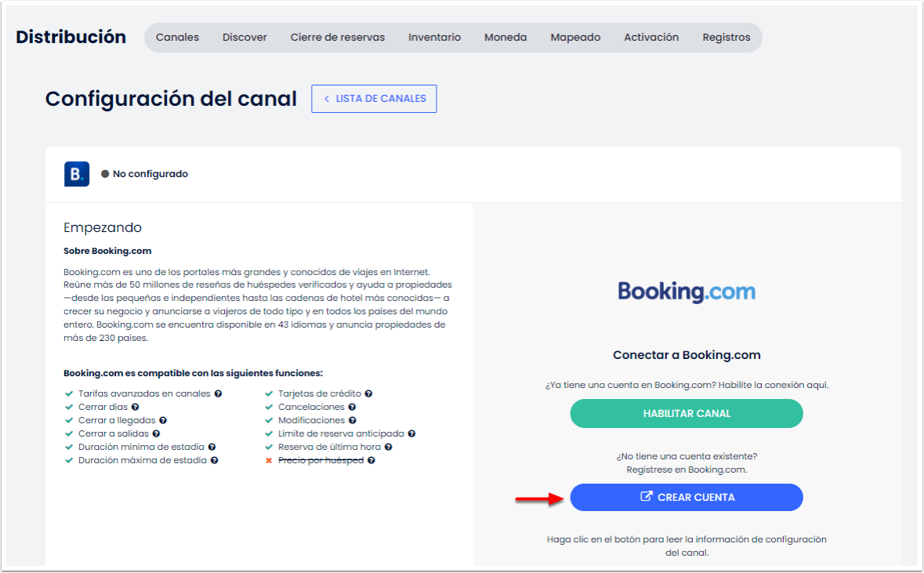This screenshot has height=573, width=924.
Task: Click the 'Cancelaciones' feature text
Action: click(311, 407)
